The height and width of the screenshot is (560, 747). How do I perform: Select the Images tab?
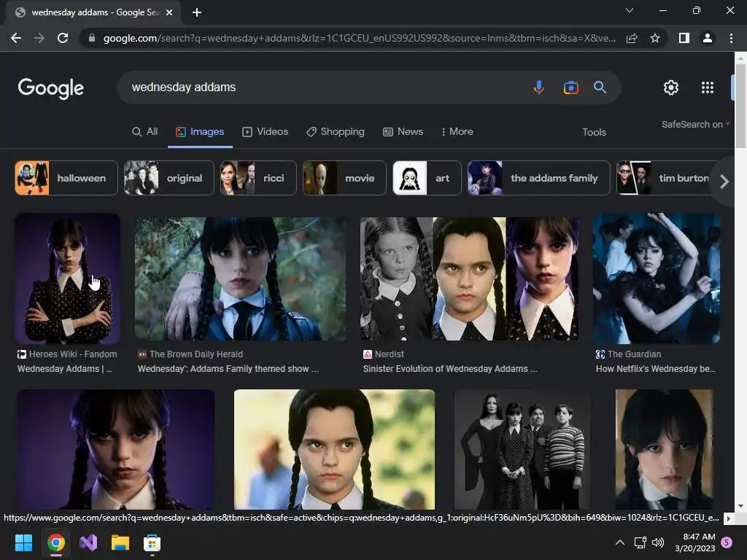pos(200,132)
